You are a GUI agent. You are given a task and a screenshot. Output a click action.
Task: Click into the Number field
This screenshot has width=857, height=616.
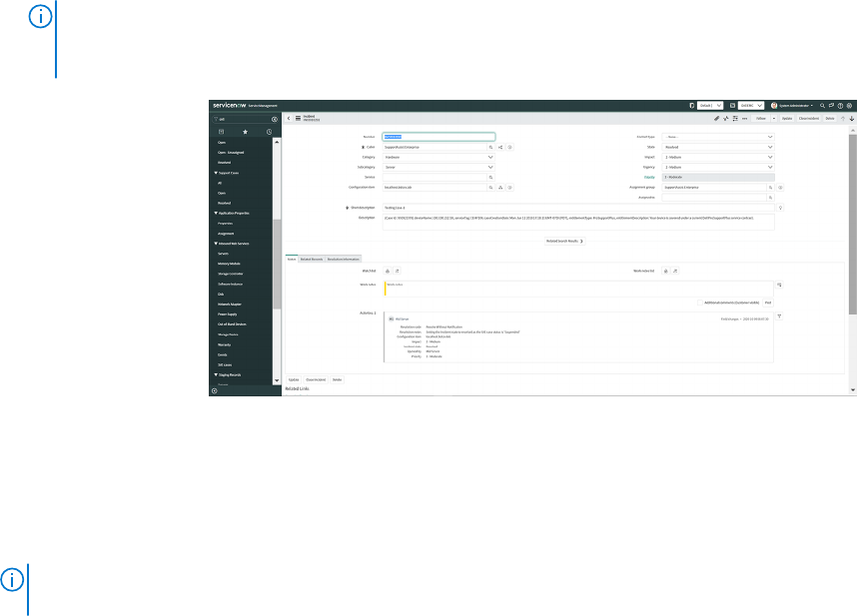(438, 137)
